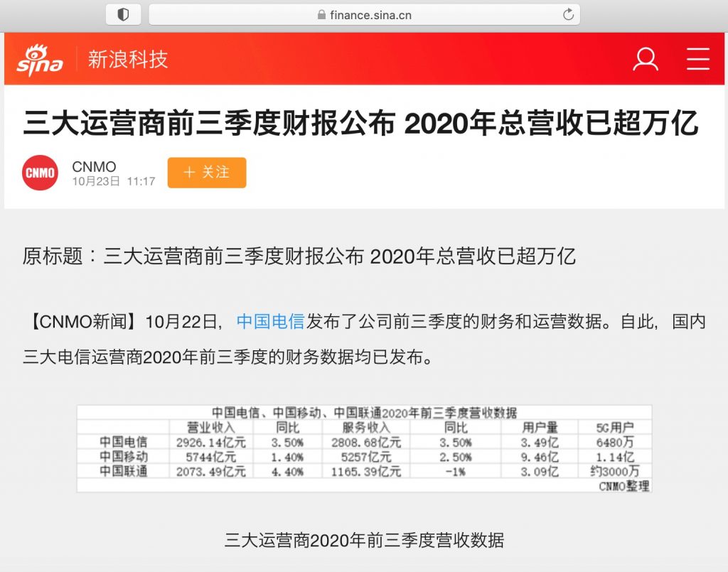
Task: Click the table cell 2926.14亿元
Action: 210,442
